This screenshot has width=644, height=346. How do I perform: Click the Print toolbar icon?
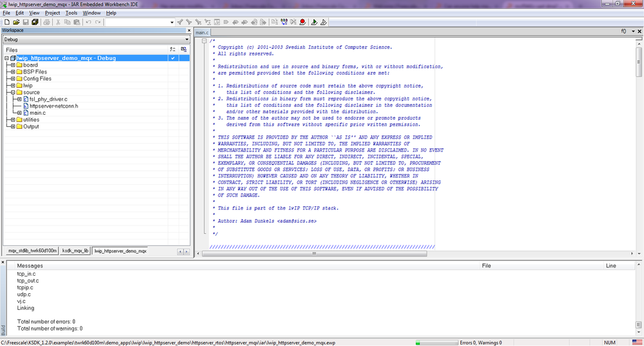coord(47,22)
